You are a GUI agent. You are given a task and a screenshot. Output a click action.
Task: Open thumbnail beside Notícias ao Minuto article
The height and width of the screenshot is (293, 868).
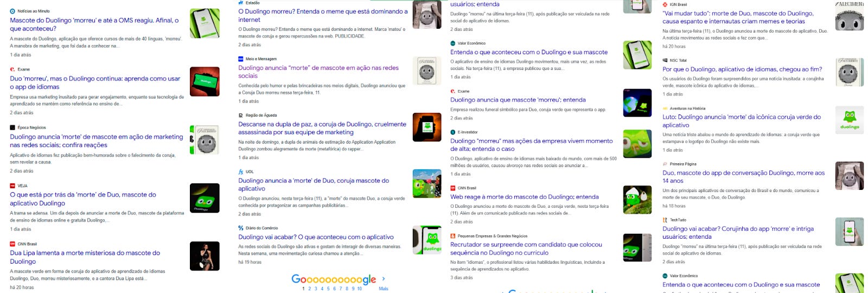[205, 23]
